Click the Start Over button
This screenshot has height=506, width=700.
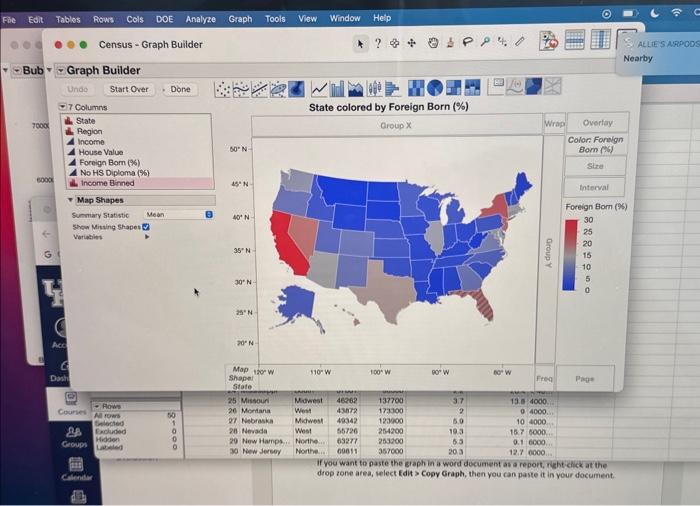tap(129, 89)
